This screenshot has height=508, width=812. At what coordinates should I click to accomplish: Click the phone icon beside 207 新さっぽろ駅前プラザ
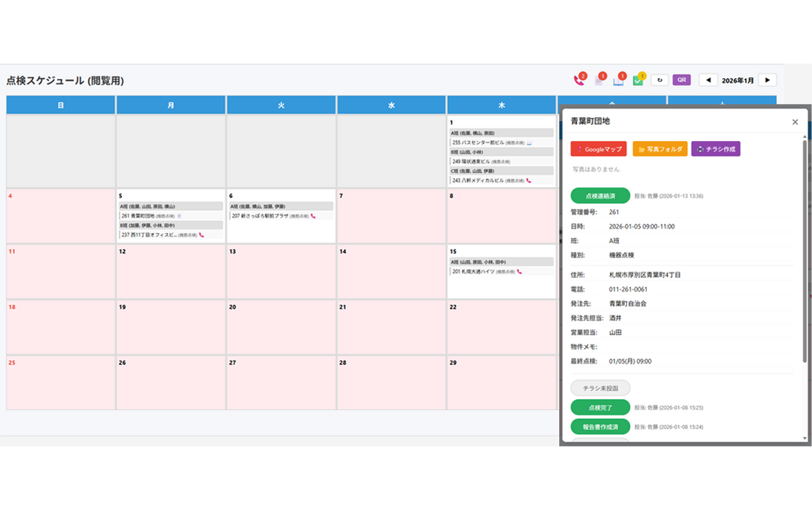click(313, 216)
